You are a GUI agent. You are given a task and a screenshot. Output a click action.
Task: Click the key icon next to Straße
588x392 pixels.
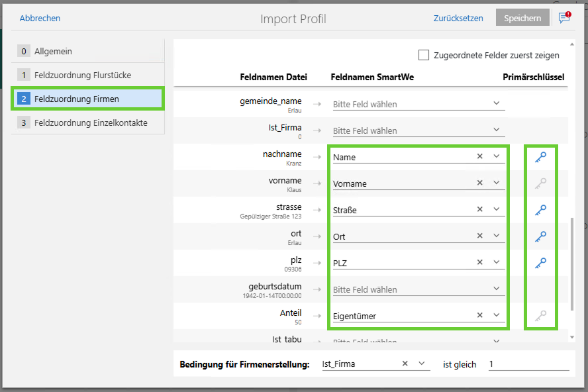click(x=541, y=209)
